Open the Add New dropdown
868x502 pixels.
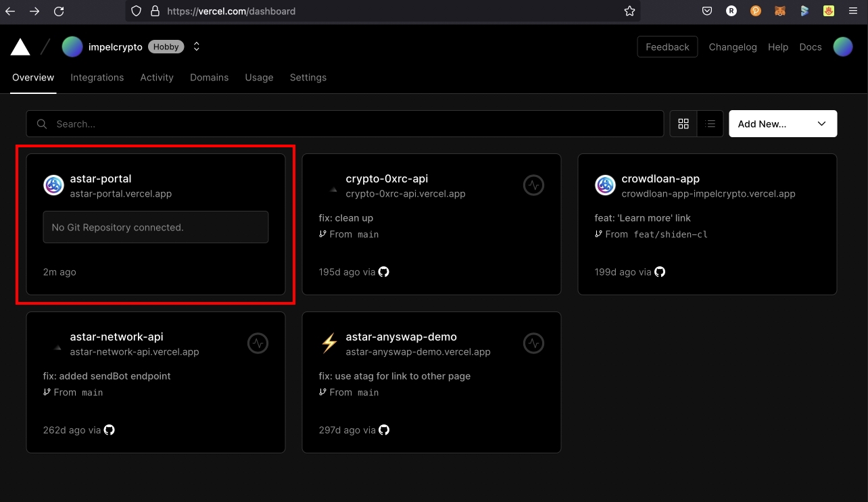point(782,124)
